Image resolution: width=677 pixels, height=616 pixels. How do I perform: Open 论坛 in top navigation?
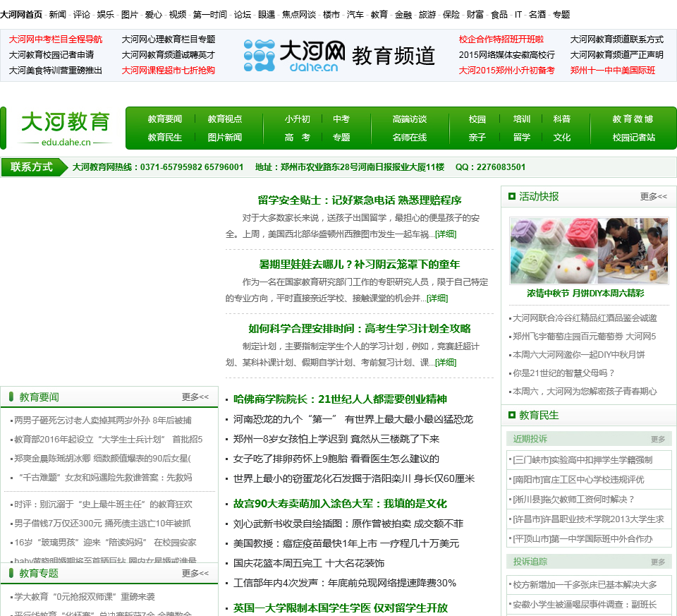click(x=242, y=15)
